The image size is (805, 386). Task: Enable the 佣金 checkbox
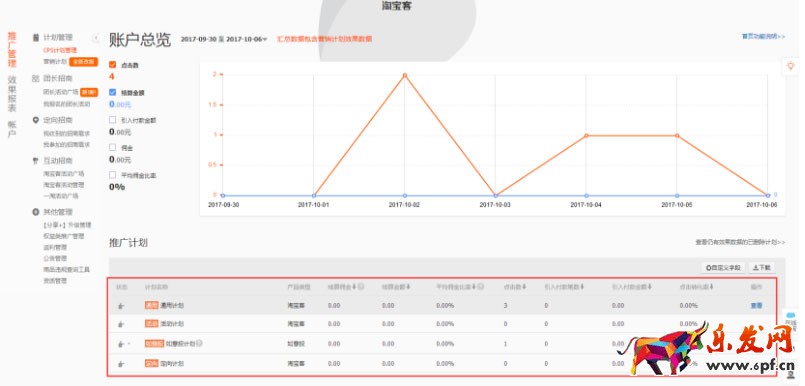point(112,147)
